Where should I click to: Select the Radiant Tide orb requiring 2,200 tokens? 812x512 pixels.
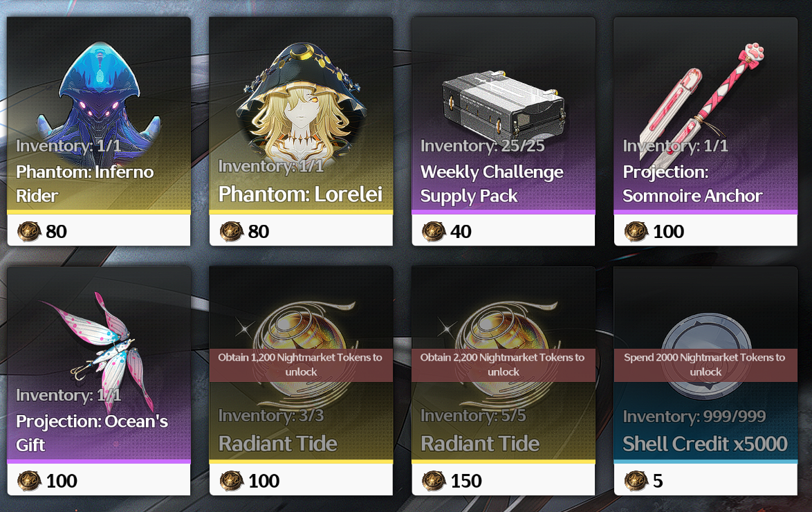tap(504, 352)
